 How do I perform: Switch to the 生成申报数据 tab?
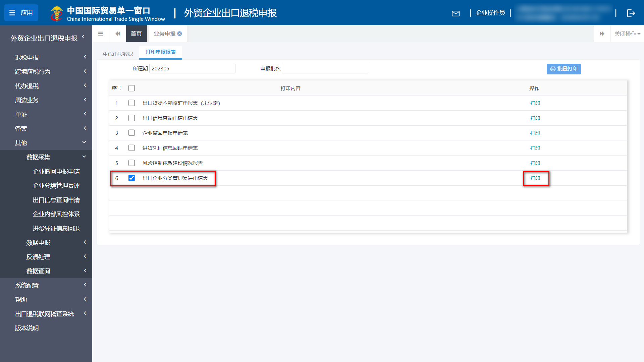tap(118, 54)
